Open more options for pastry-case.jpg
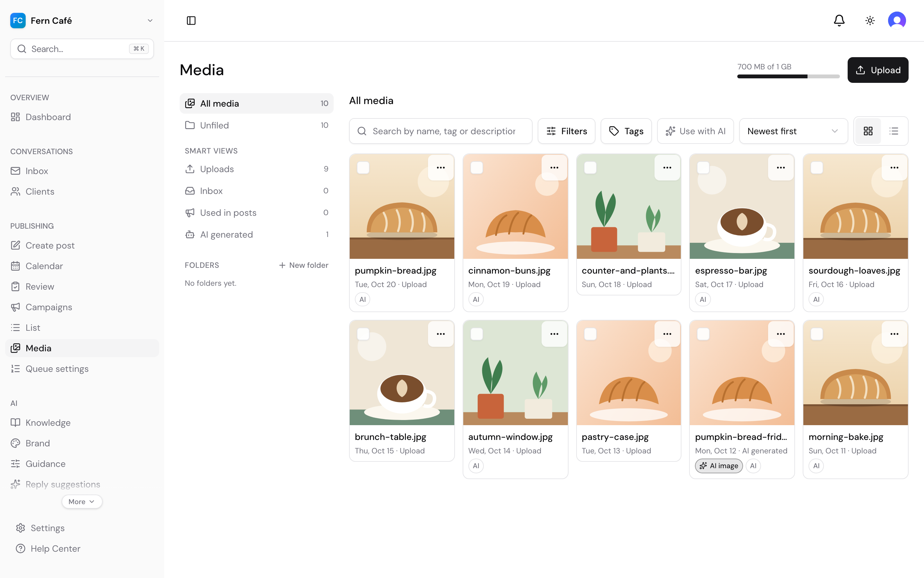This screenshot has height=578, width=924. pos(667,334)
